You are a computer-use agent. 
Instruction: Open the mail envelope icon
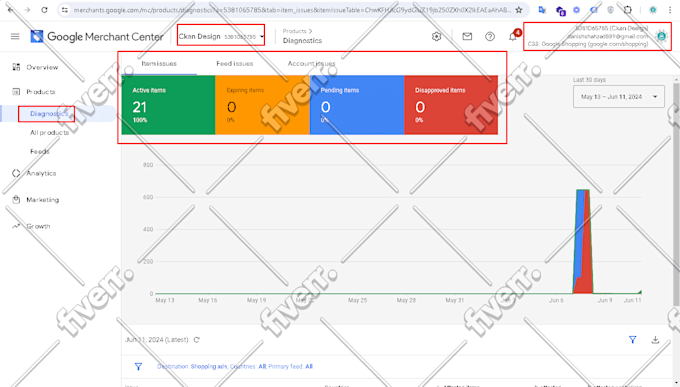(467, 36)
